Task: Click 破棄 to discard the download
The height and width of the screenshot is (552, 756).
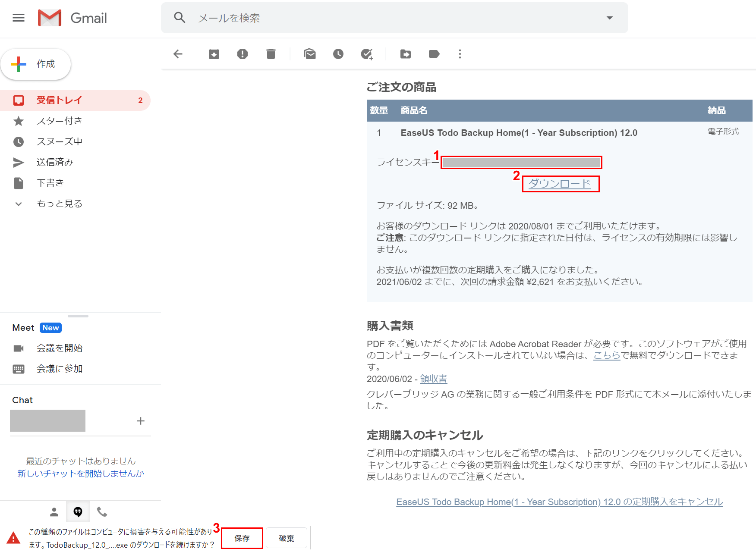Action: 287,538
